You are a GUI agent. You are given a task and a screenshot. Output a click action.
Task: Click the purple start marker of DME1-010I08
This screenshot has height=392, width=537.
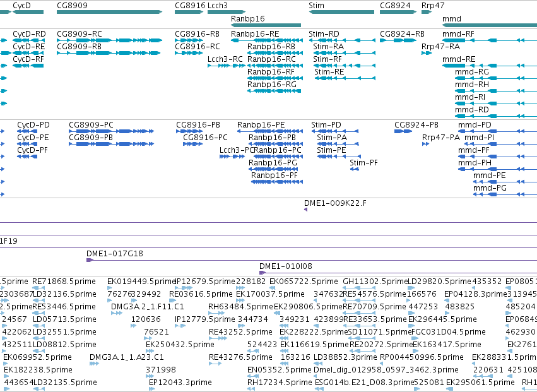click(263, 273)
